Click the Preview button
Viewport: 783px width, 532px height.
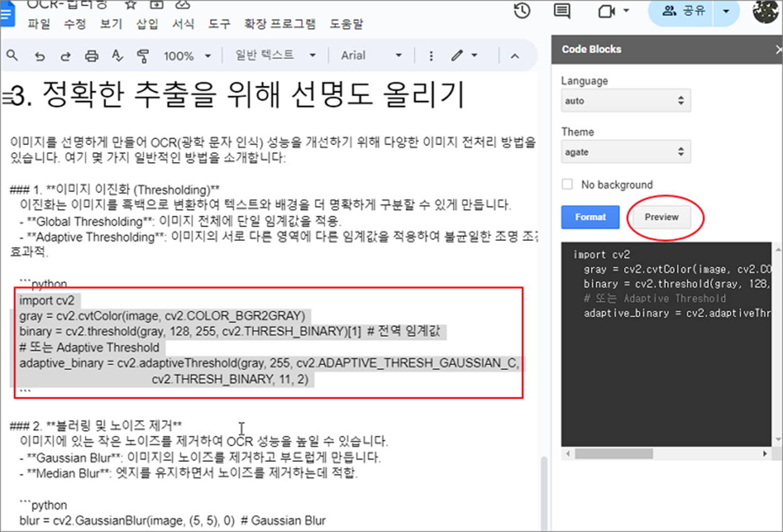point(661,217)
